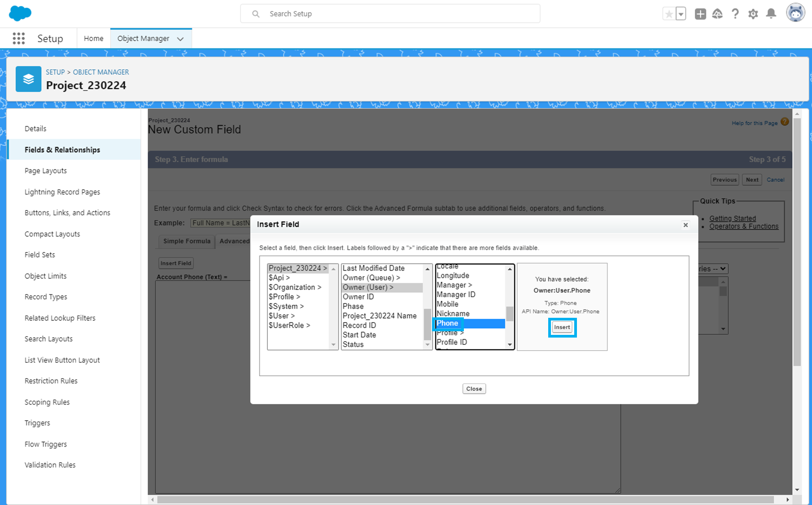Click the SETUP breadcrumb link

pyautogui.click(x=55, y=72)
